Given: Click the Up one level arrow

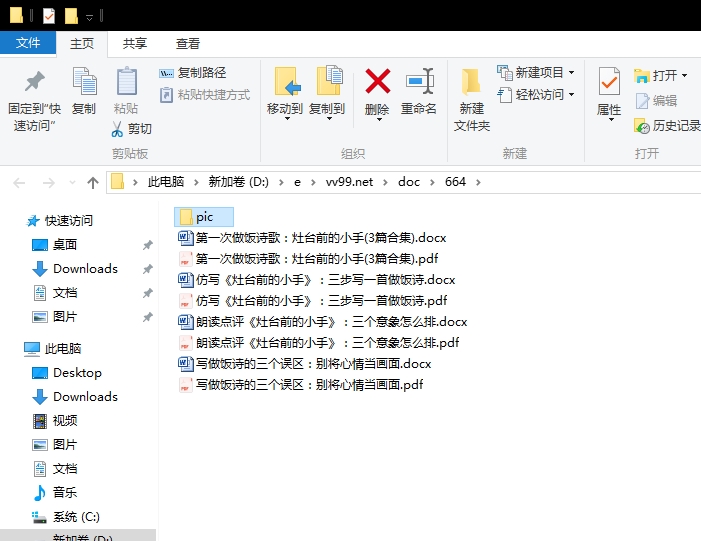Looking at the screenshot, I should pos(93,182).
